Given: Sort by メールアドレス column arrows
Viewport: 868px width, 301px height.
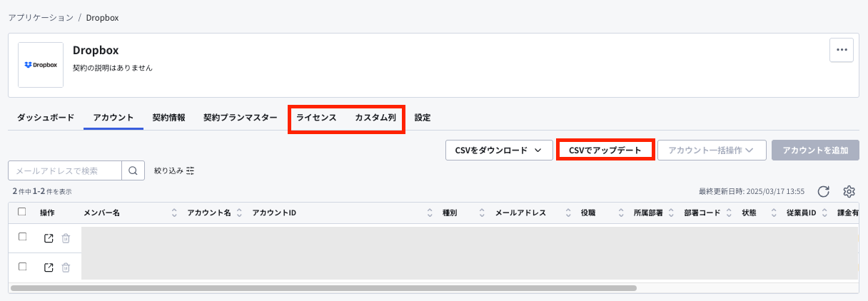Looking at the screenshot, I should pos(568,213).
